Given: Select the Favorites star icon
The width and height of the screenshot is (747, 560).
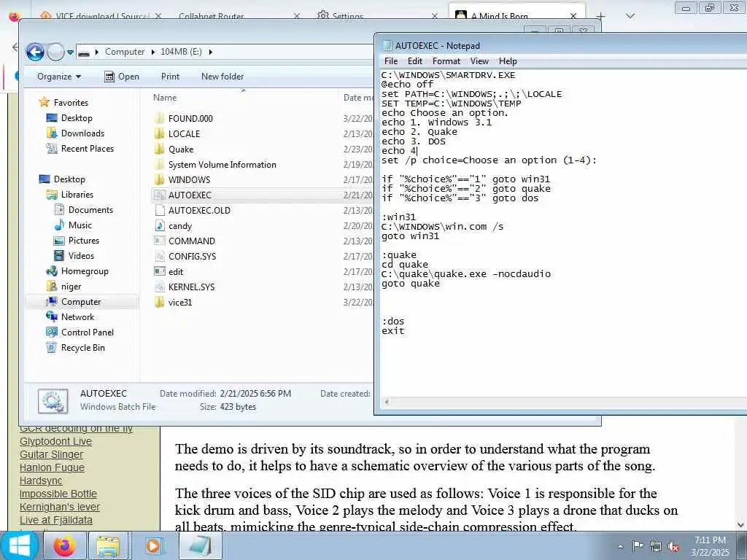Looking at the screenshot, I should tap(44, 102).
